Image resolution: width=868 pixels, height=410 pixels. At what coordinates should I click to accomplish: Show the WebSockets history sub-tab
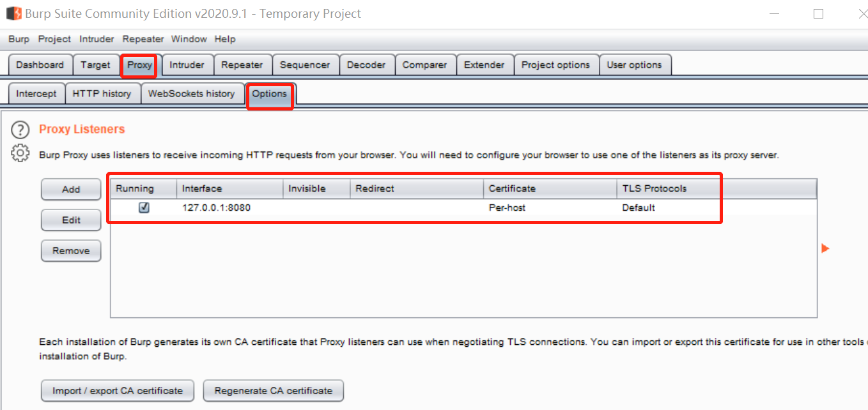[x=192, y=94]
